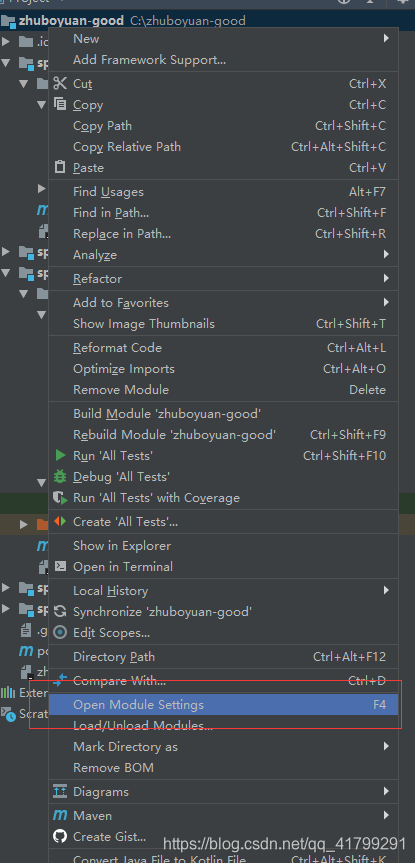Open Mark Directory as submenu arrow
The width and height of the screenshot is (415, 863).
coord(386,746)
